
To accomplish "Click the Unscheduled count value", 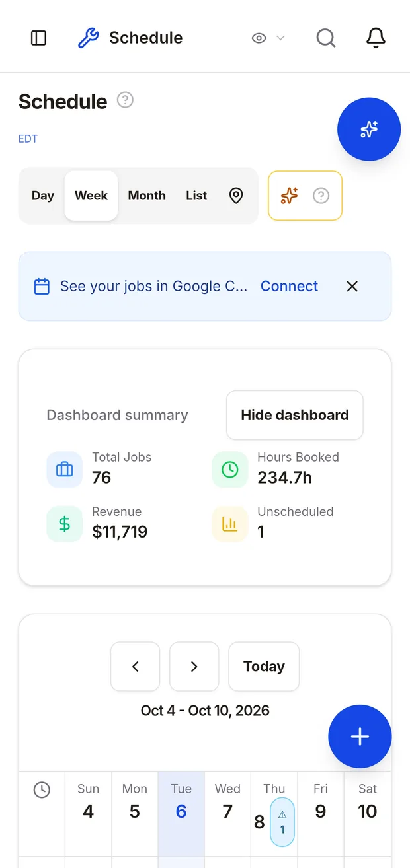I will 261,532.
